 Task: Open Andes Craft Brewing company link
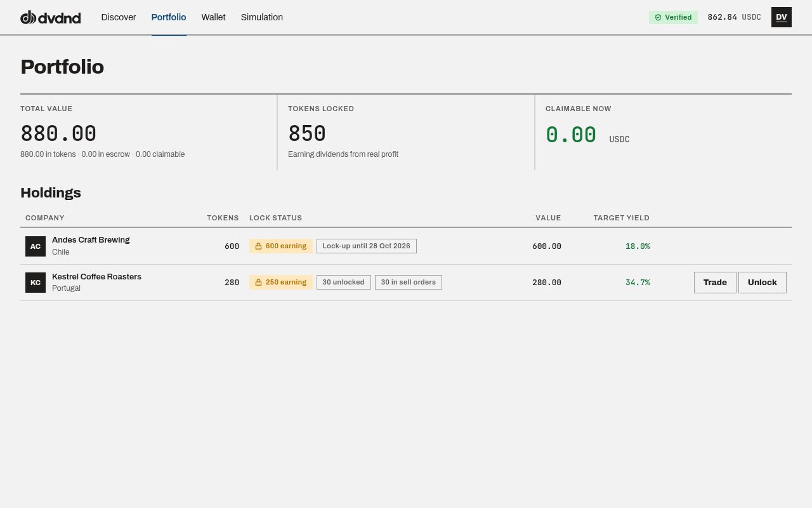(91, 240)
